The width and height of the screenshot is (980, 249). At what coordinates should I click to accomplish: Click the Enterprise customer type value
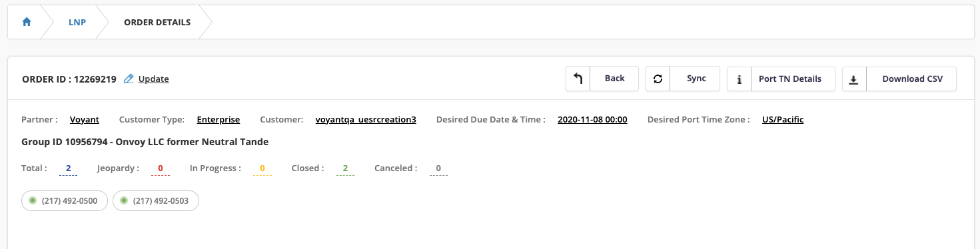pos(219,120)
